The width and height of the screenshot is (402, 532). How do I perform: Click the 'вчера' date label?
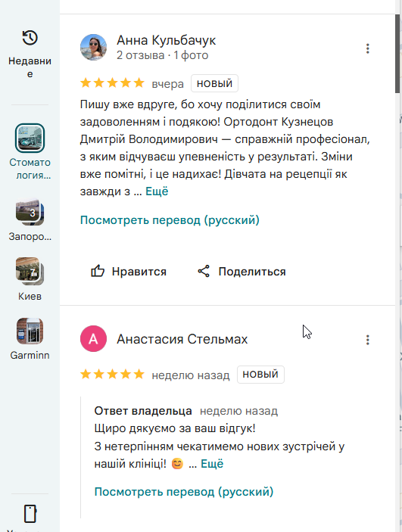tap(167, 84)
